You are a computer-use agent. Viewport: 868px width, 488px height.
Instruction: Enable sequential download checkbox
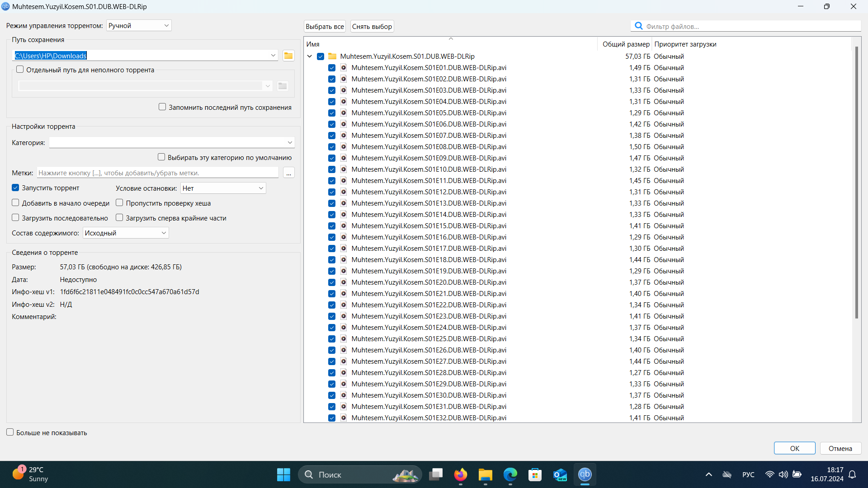click(x=16, y=218)
